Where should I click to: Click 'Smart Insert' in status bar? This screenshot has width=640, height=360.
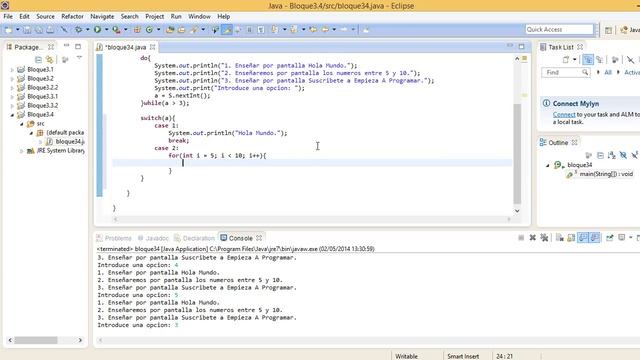(463, 356)
